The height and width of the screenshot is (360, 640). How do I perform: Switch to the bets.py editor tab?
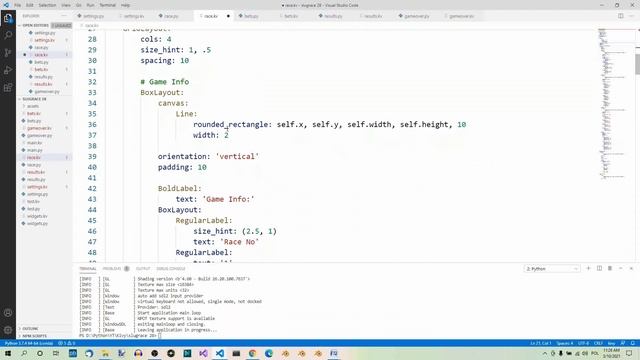pyautogui.click(x=251, y=16)
